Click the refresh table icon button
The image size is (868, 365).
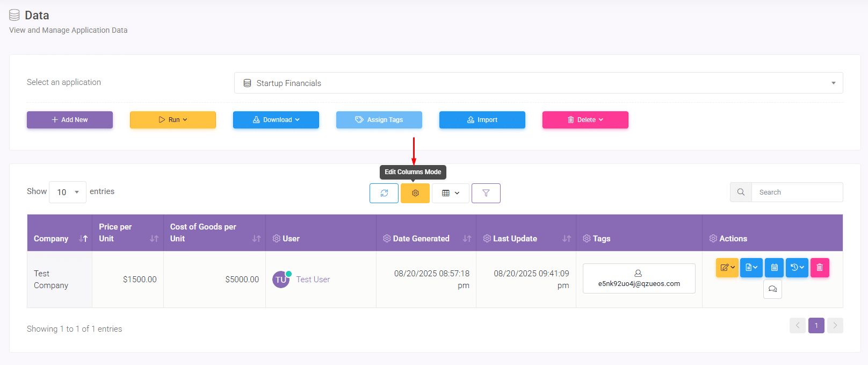point(384,193)
